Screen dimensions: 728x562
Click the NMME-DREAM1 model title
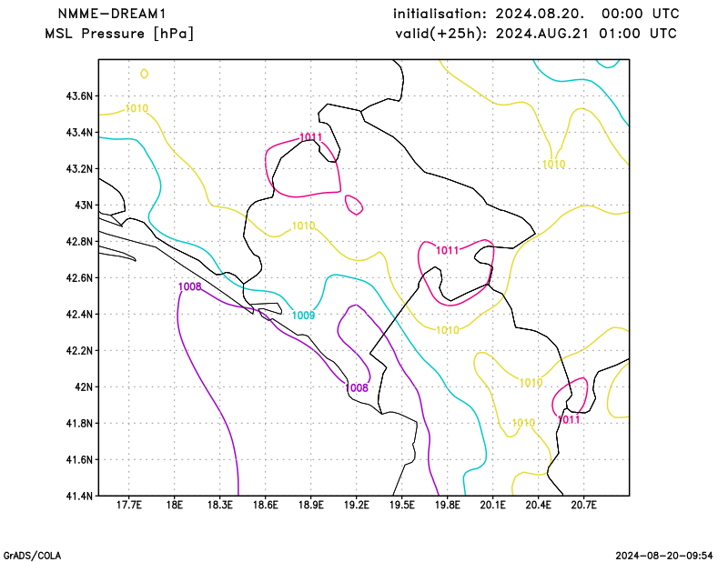(112, 14)
